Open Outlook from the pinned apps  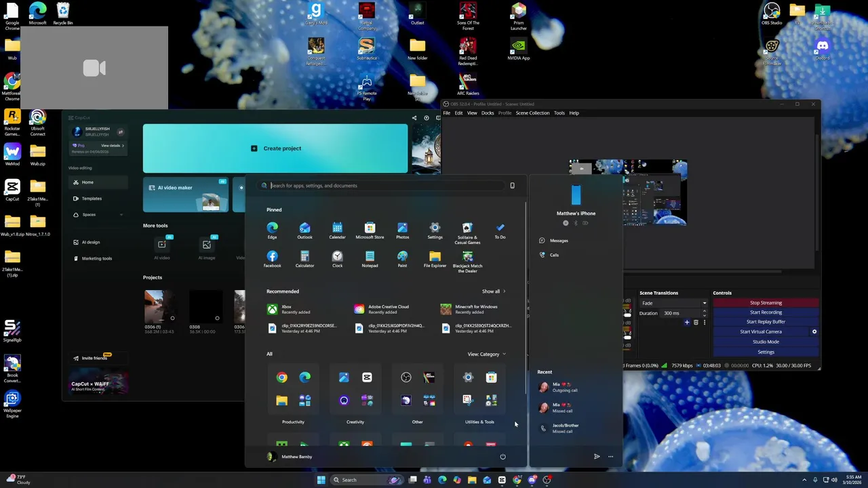click(304, 230)
